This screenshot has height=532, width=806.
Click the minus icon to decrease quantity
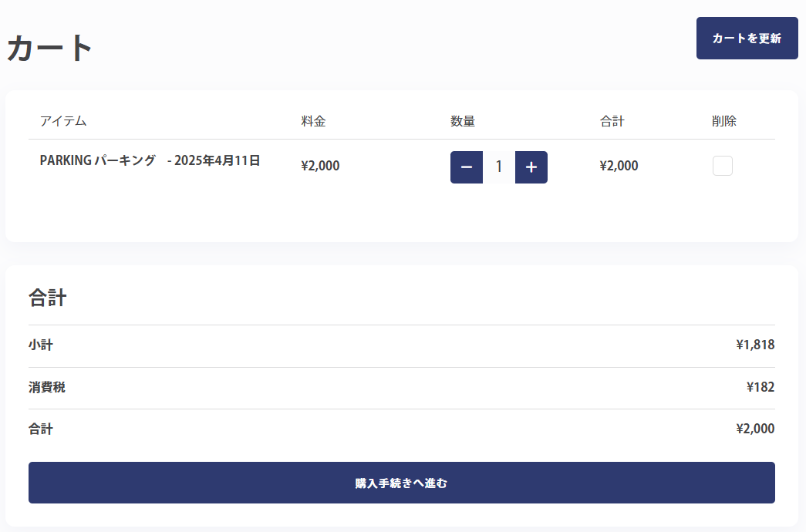coord(466,167)
